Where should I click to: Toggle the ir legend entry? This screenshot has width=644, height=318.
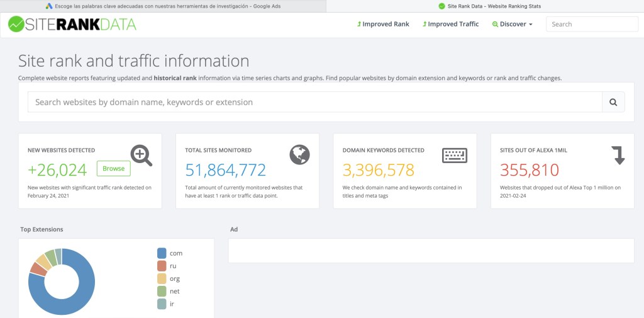click(x=167, y=304)
